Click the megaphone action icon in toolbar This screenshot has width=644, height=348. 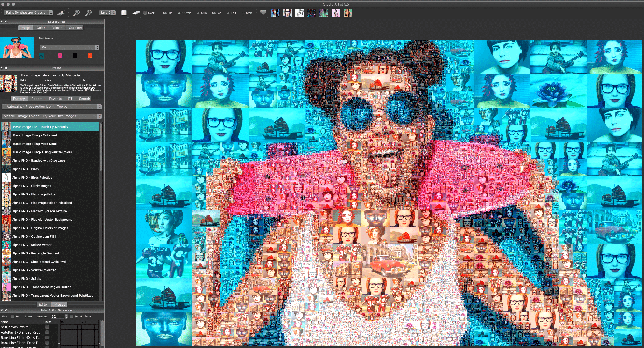click(x=61, y=13)
